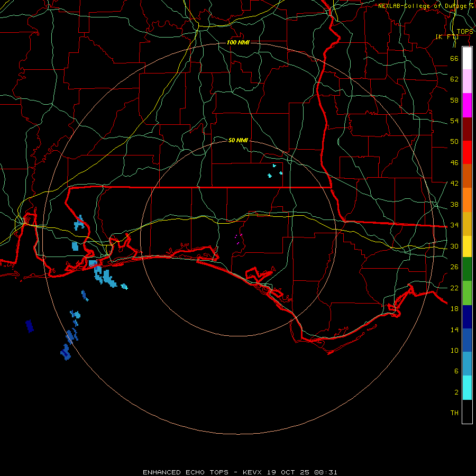
Task: Click the '6' legend value
Action: click(456, 371)
